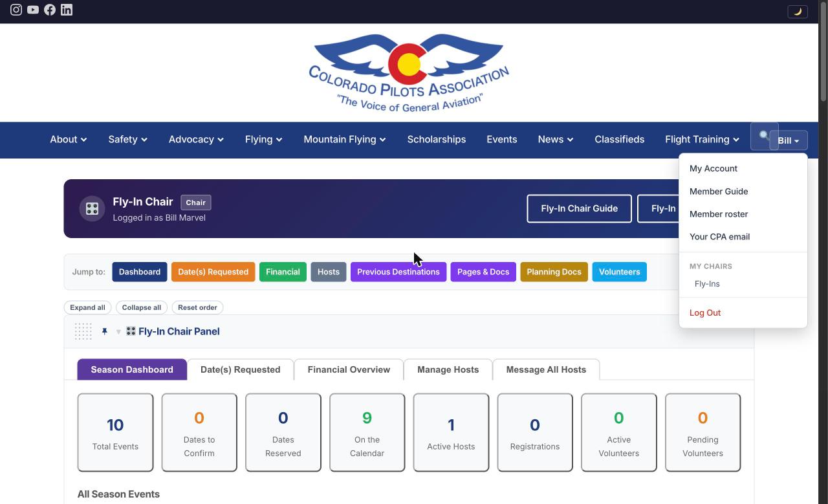
Task: Jump to Planning Docs section
Action: coord(554,272)
